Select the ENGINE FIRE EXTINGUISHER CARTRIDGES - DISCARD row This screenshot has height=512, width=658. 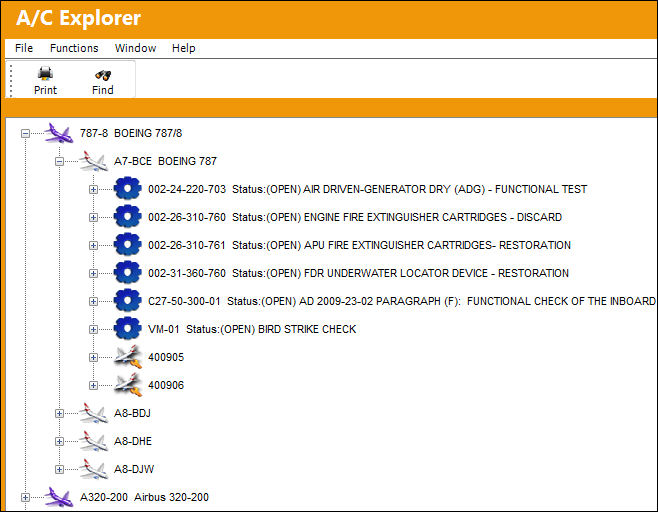[355, 217]
